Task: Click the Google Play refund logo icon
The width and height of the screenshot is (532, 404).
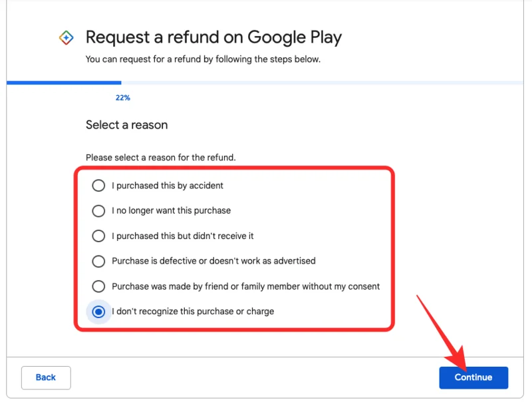Action: tap(66, 38)
